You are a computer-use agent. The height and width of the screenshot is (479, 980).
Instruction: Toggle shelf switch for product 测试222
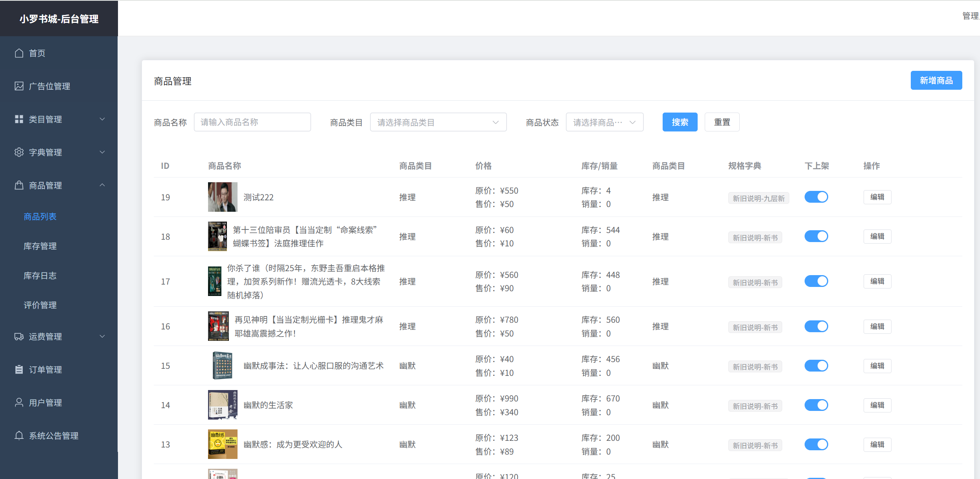816,197
